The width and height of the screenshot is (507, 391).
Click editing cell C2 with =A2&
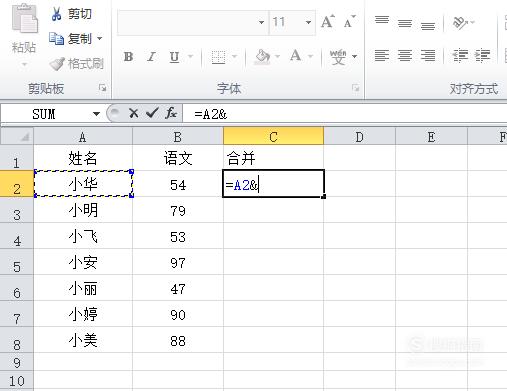[x=273, y=184]
